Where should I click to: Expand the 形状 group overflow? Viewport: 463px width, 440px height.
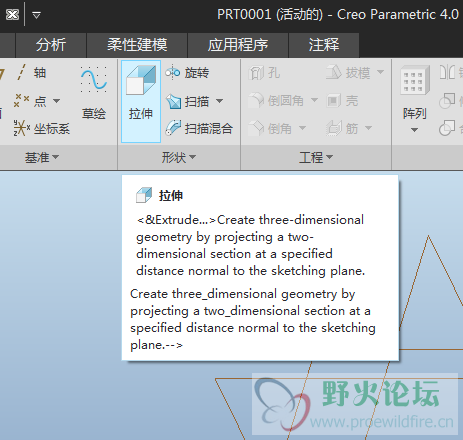179,157
